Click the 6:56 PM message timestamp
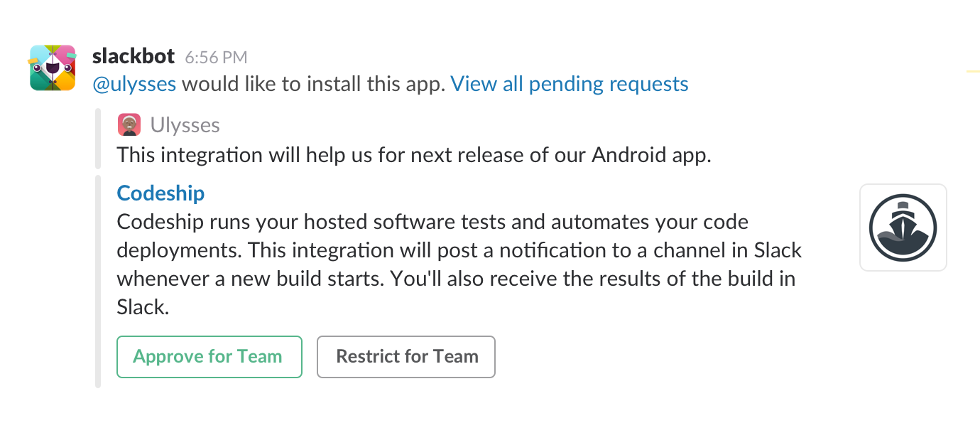This screenshot has height=428, width=980. pos(216,57)
